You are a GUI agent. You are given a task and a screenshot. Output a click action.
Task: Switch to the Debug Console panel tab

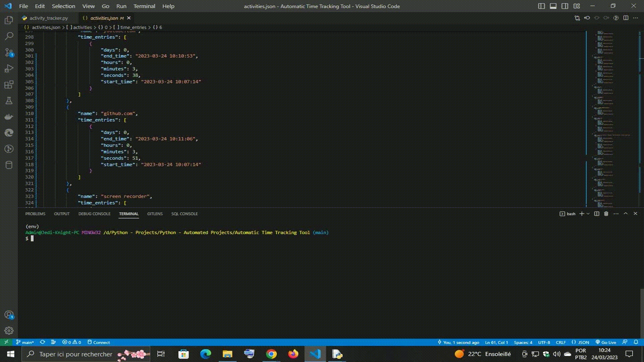[x=94, y=214]
